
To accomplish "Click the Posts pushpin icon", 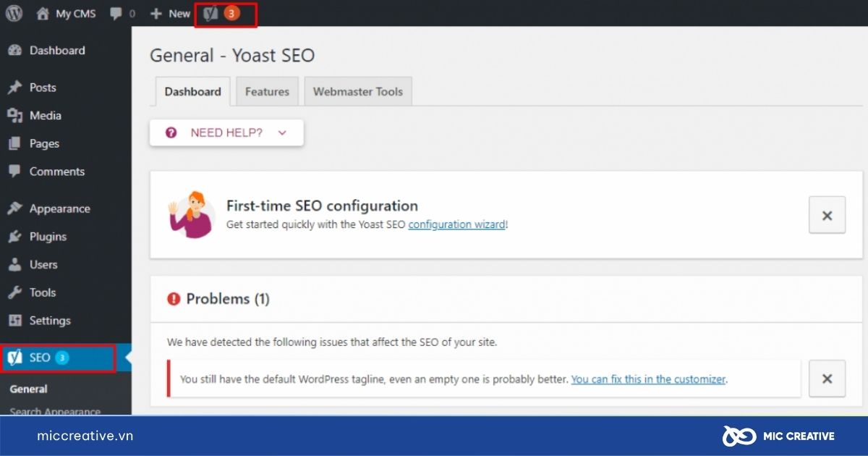I will 14,88.
